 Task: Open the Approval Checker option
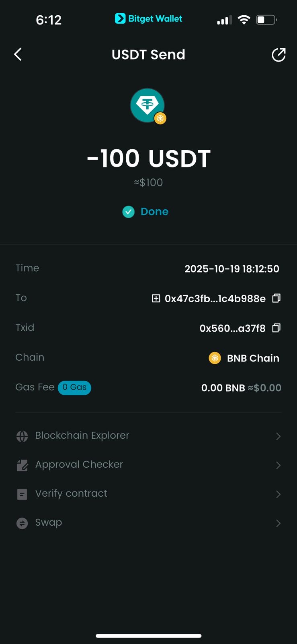[x=79, y=464]
